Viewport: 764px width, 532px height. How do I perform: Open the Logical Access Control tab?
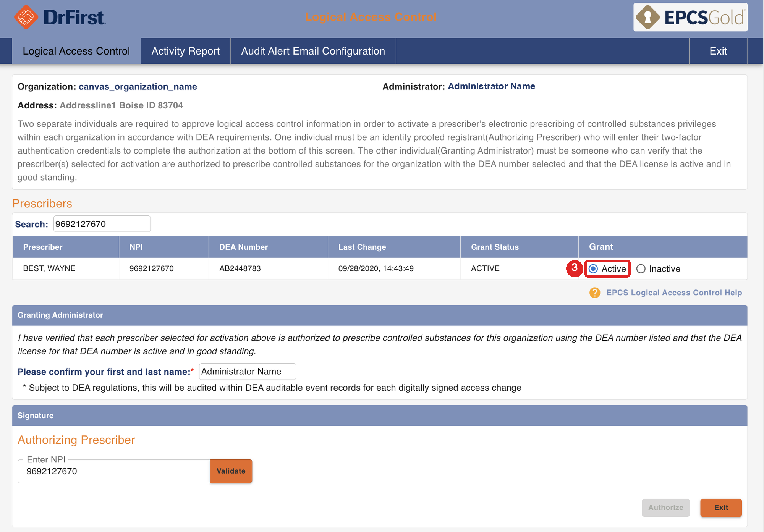(76, 51)
